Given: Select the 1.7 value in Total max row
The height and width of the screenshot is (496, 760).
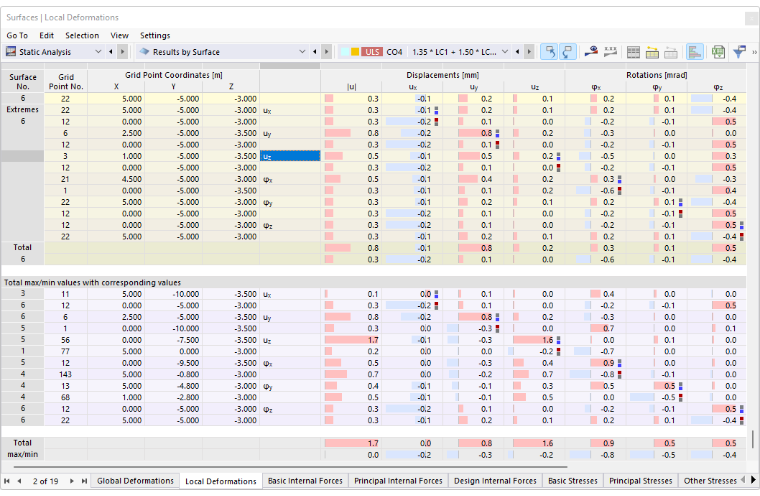Looking at the screenshot, I should coord(351,443).
